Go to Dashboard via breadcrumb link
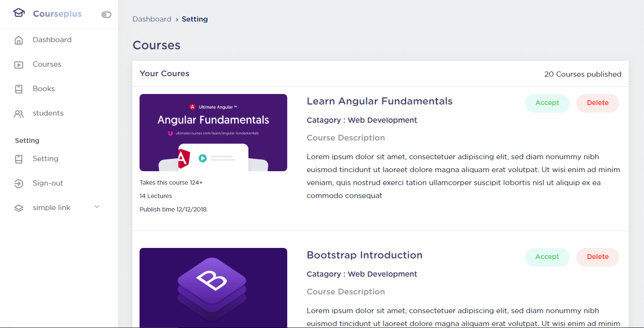Viewport: 644px width, 328px height. pos(152,19)
